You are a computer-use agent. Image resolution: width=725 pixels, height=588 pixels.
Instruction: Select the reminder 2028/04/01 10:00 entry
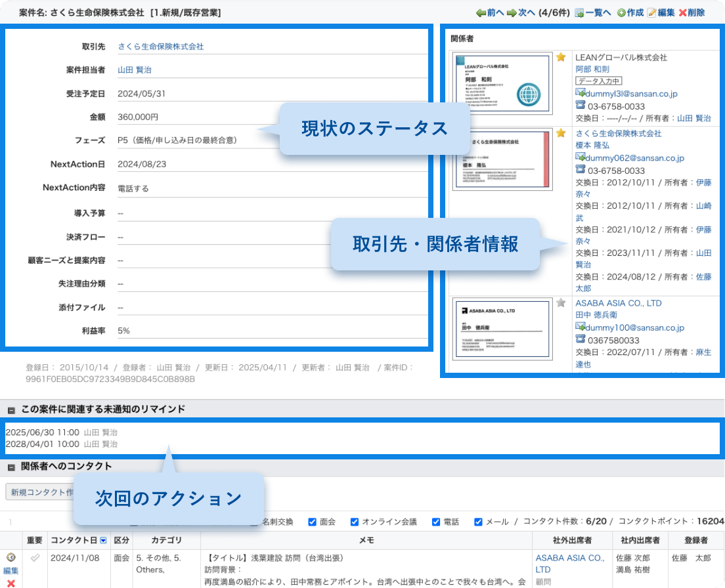pos(62,444)
